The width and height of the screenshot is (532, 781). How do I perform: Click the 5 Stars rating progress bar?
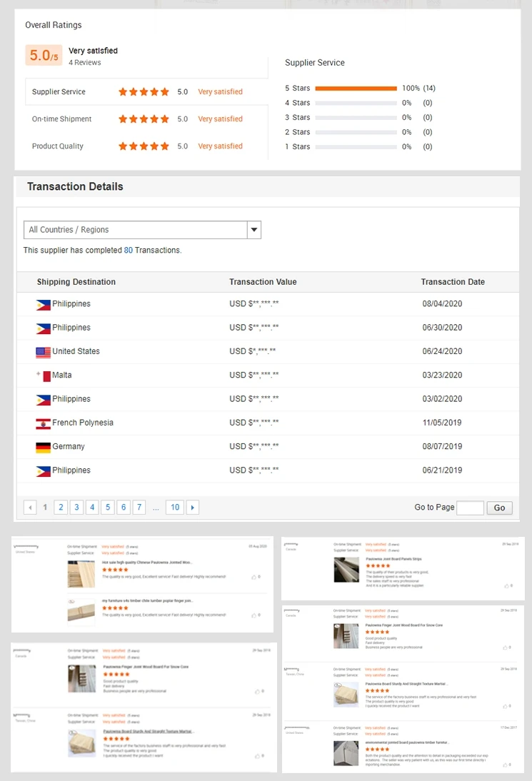tap(356, 89)
